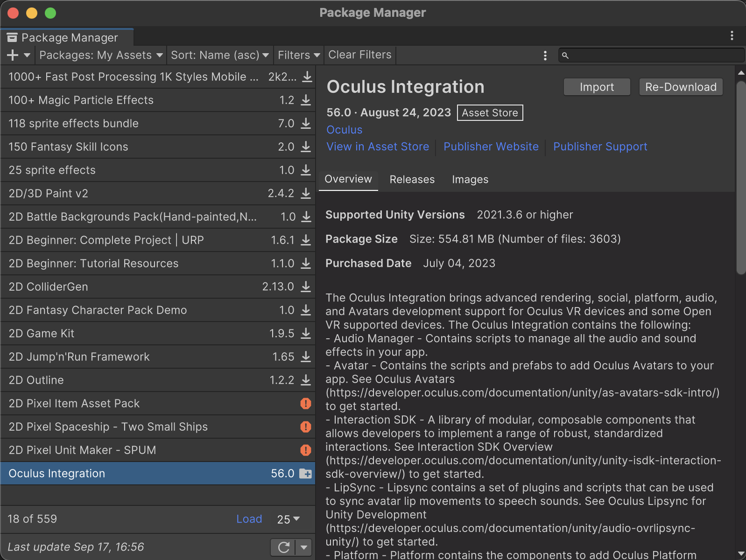Download icon for 2D Game Kit

306,333
